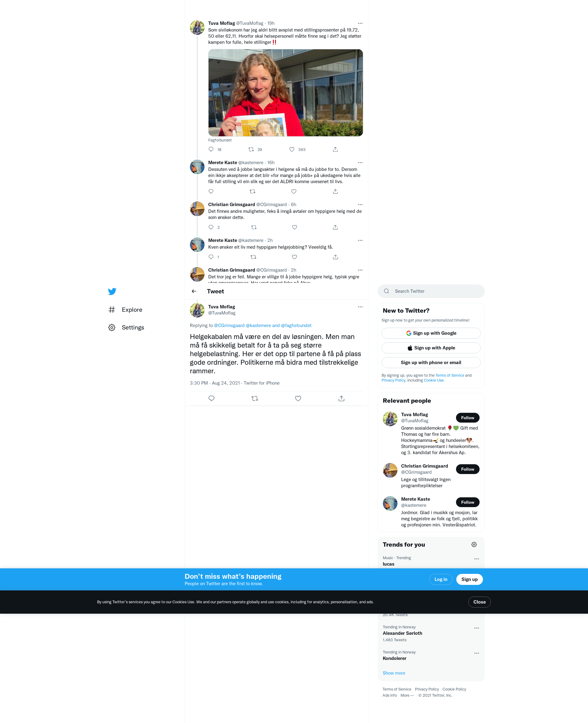588x723 pixels.
Task: Click the Search Twitter field
Action: click(431, 291)
